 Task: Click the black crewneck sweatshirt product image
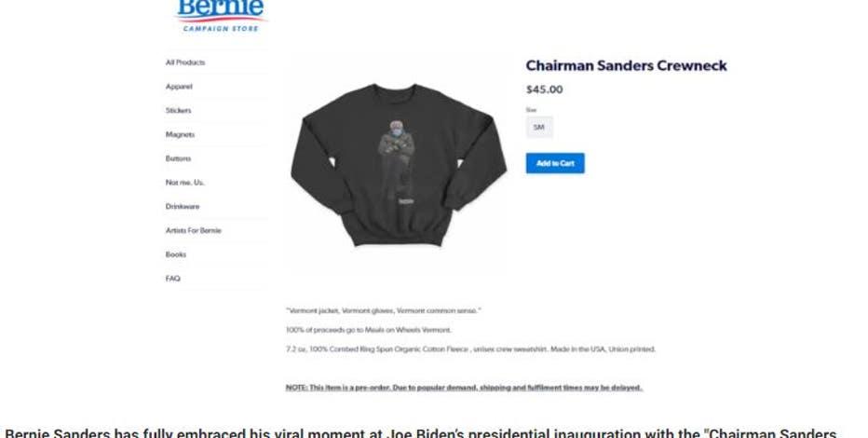click(x=399, y=164)
